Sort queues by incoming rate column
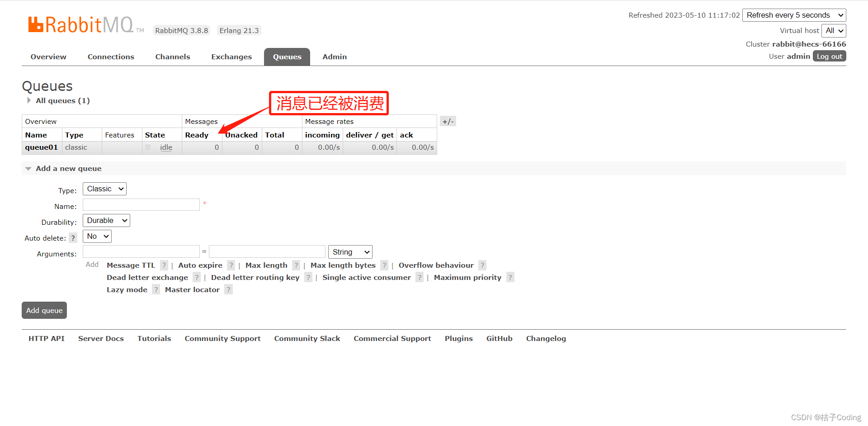868x426 pixels. pyautogui.click(x=322, y=135)
